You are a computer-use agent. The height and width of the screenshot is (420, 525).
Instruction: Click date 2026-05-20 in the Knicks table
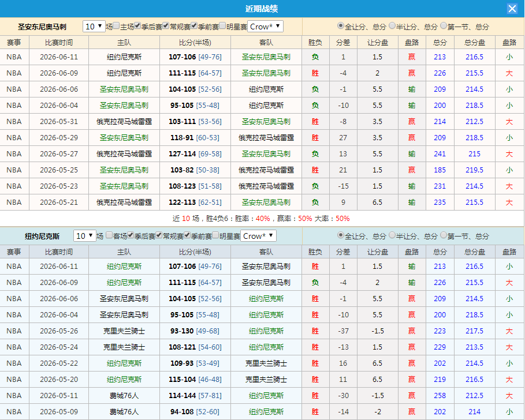tap(59, 380)
